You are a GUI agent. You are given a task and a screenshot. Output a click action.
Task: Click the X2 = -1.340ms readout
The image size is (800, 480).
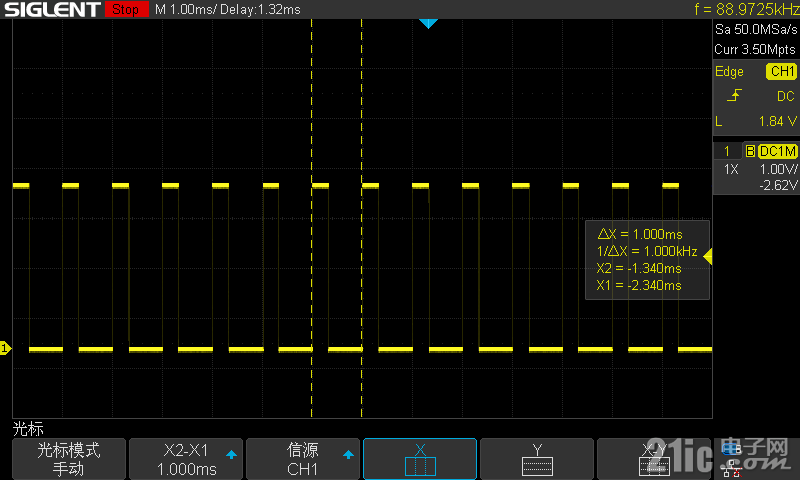(x=639, y=268)
